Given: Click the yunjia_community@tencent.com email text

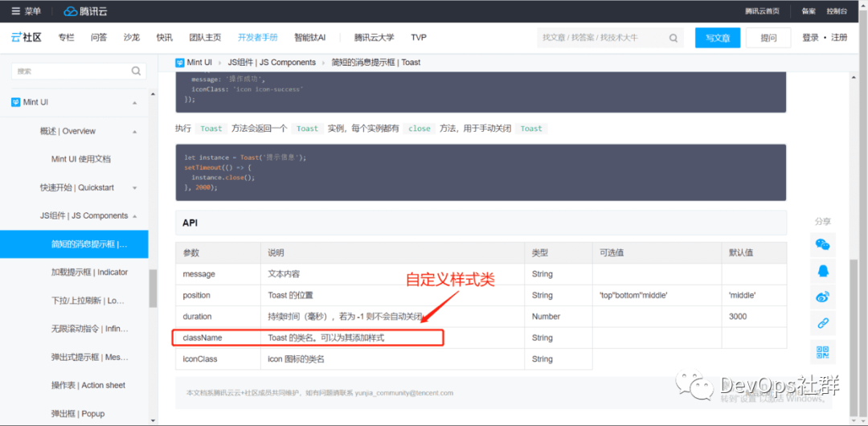Looking at the screenshot, I should click(404, 393).
